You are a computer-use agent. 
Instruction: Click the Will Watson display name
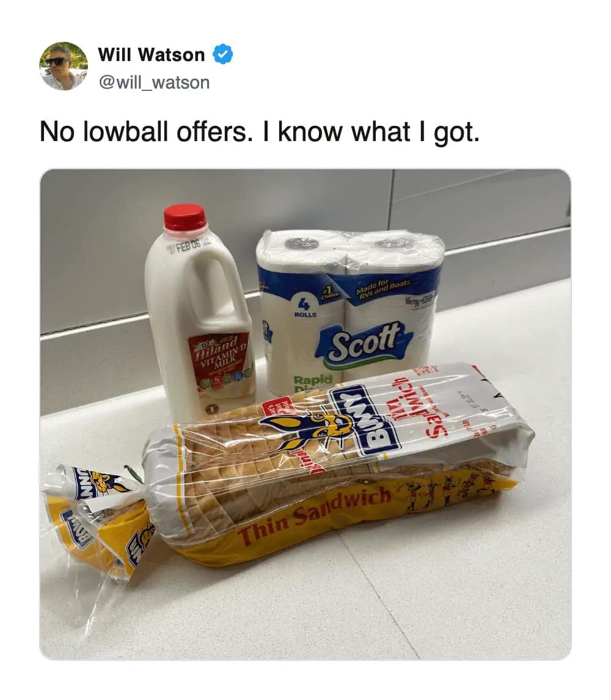(x=152, y=55)
